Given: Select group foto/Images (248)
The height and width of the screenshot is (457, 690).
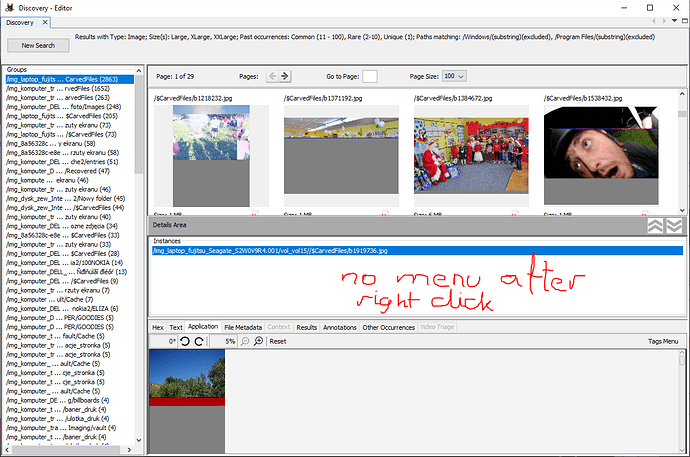Looking at the screenshot, I should (x=70, y=107).
